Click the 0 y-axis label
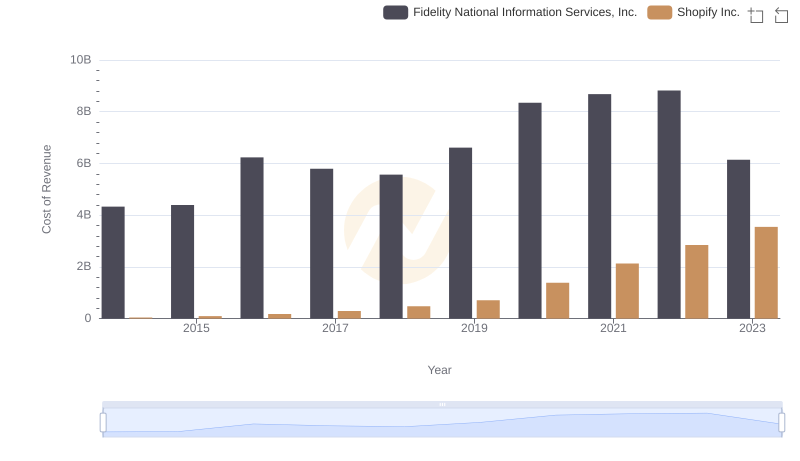Image resolution: width=800 pixels, height=461 pixels. pos(88,318)
